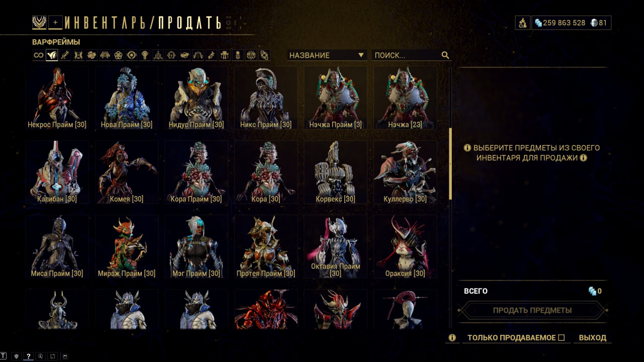Image resolution: width=644 pixels, height=362 pixels.
Task: Click the flower-shaped filter icon
Action: point(118,55)
